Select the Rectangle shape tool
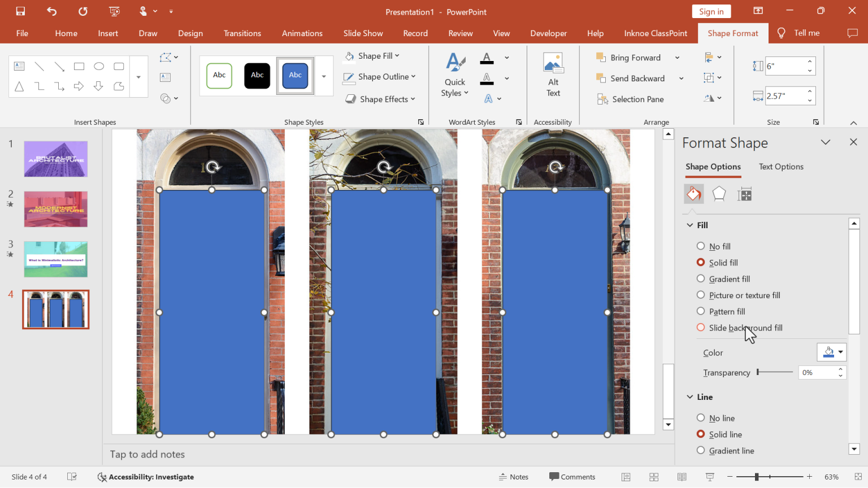 79,66
